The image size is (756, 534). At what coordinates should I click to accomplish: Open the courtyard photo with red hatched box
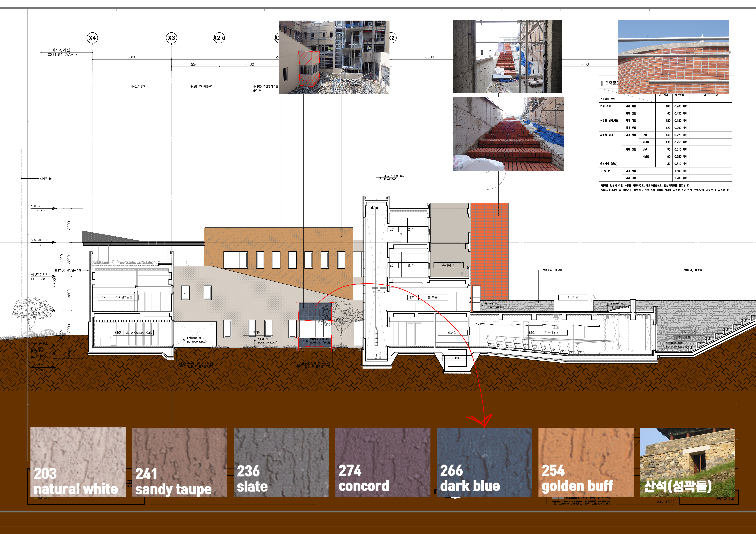point(334,57)
